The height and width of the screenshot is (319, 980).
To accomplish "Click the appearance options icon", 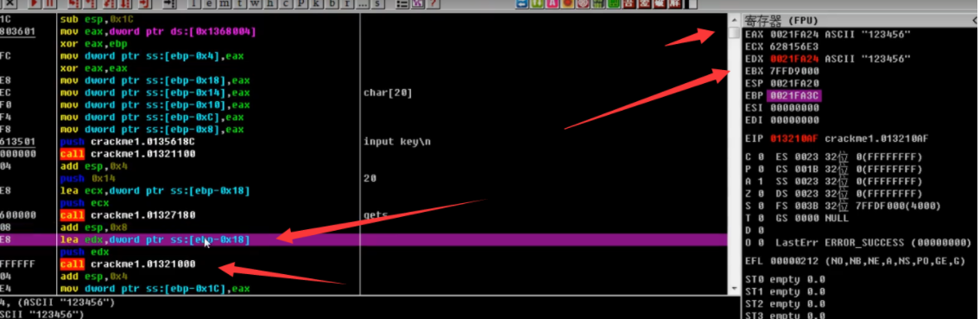I will click(418, 3).
